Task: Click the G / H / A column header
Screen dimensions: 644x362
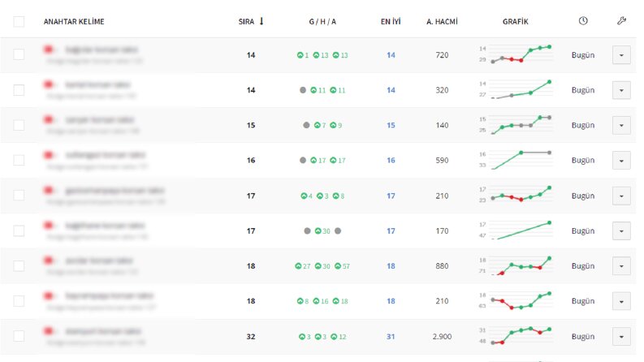Action: point(322,21)
